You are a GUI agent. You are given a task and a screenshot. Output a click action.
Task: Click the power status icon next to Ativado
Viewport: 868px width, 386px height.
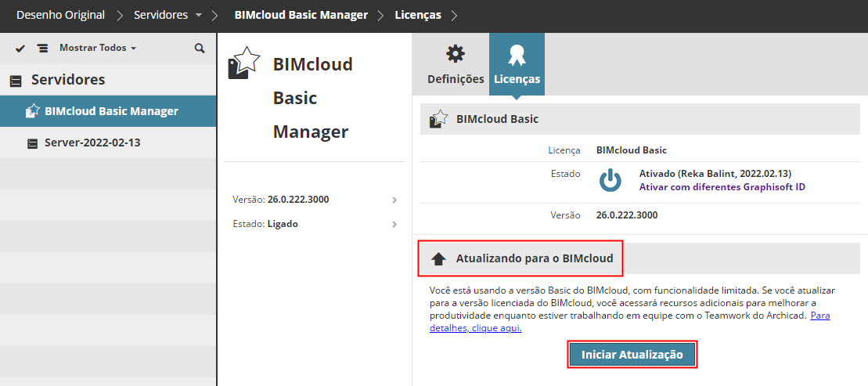(610, 181)
